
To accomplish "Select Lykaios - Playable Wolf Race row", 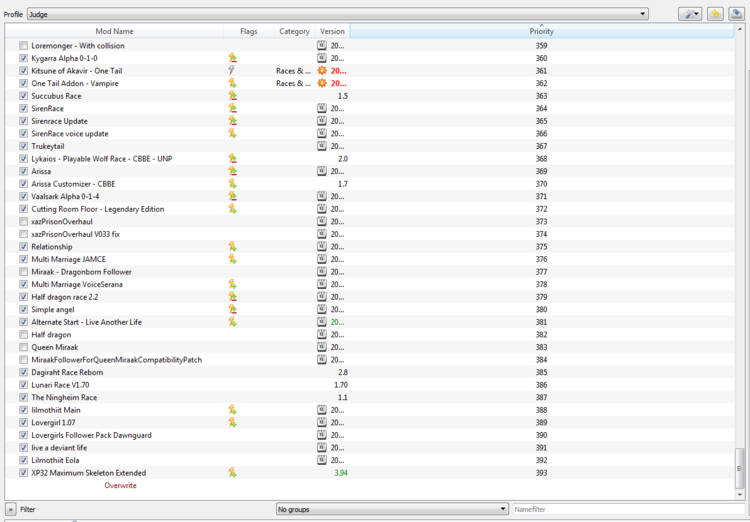I will (x=369, y=158).
